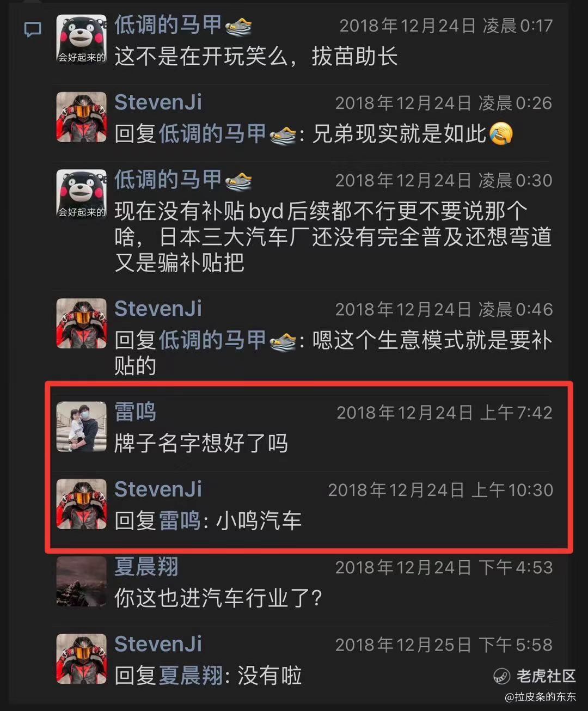Open 夏晨翔's dark landscape avatar
Screen dimensions: 588x711
point(82,581)
